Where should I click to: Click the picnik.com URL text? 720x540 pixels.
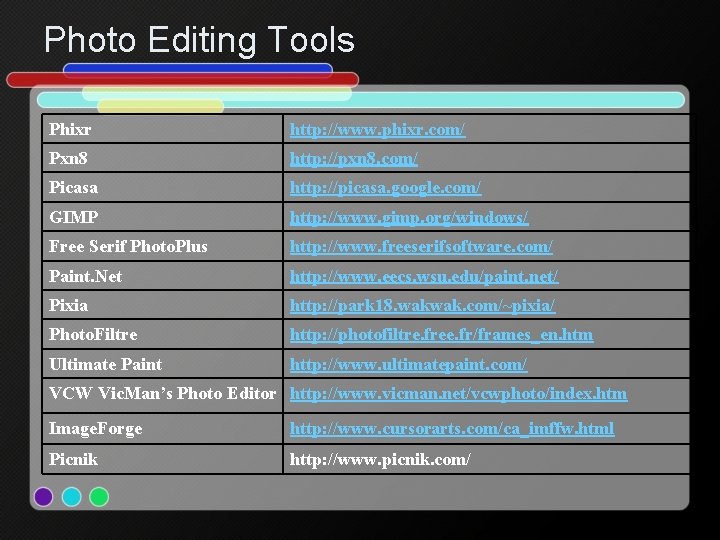(x=380, y=459)
